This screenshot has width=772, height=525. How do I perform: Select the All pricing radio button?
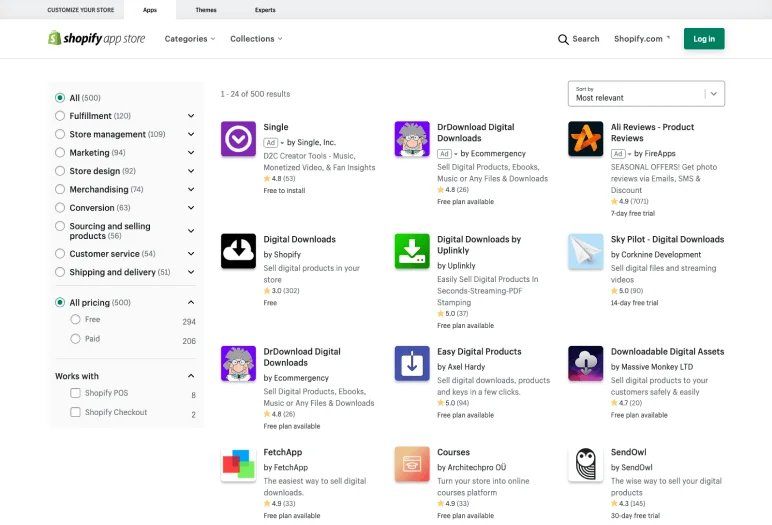(x=60, y=302)
